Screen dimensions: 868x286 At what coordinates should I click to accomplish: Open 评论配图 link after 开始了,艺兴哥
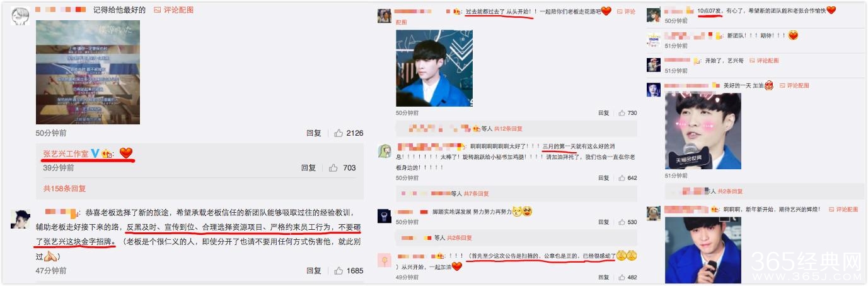point(764,61)
